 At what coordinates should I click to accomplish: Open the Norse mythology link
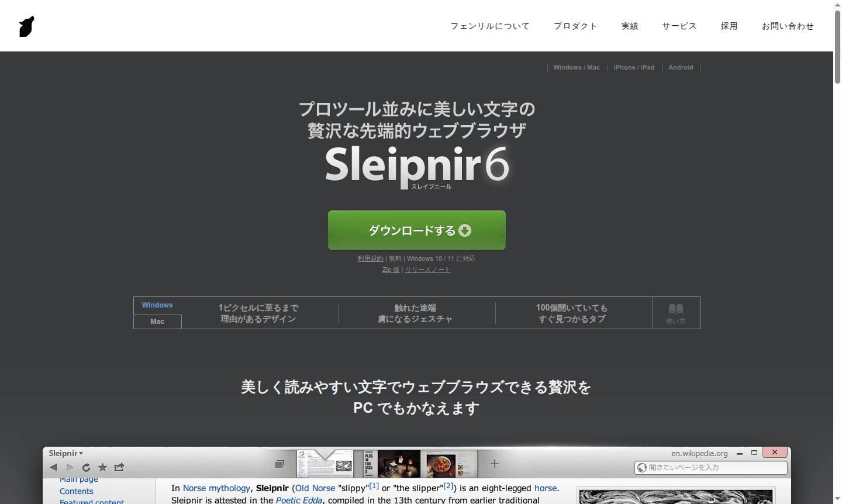[216, 488]
